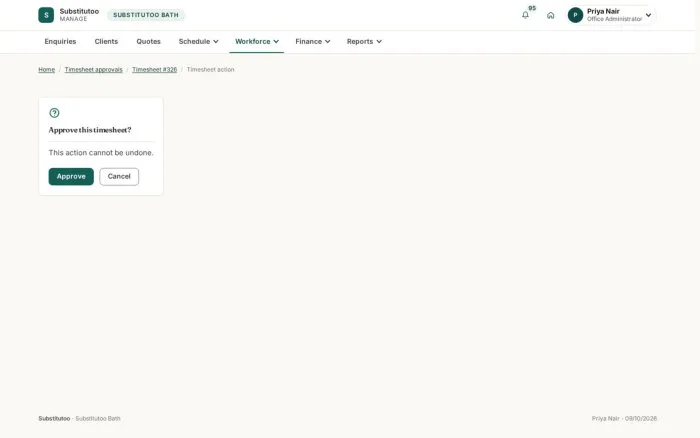Screen dimensions: 700x438
Task: Click Priya Nair's avatar circle
Action: [x=575, y=15]
